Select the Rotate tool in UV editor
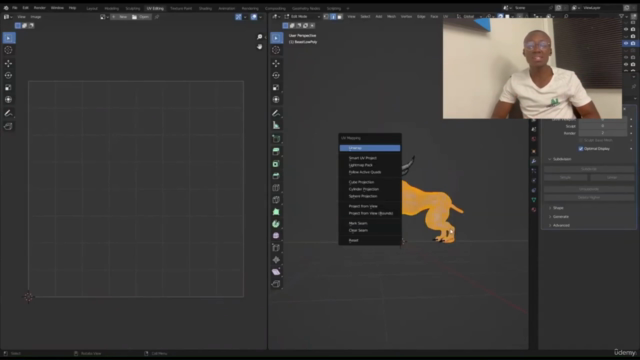Image resolution: width=640 pixels, height=360 pixels. tap(9, 76)
